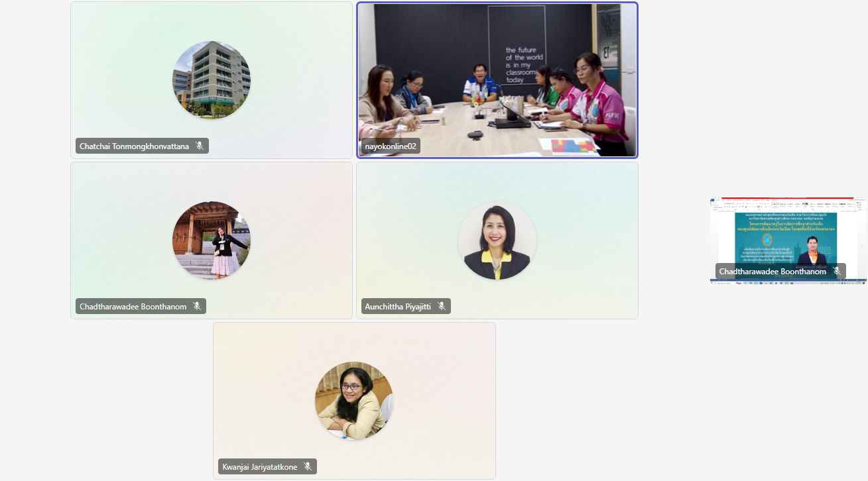Select Aunchittha Piyajitti's portrait avatar
The width and height of the screenshot is (868, 481).
[497, 240]
